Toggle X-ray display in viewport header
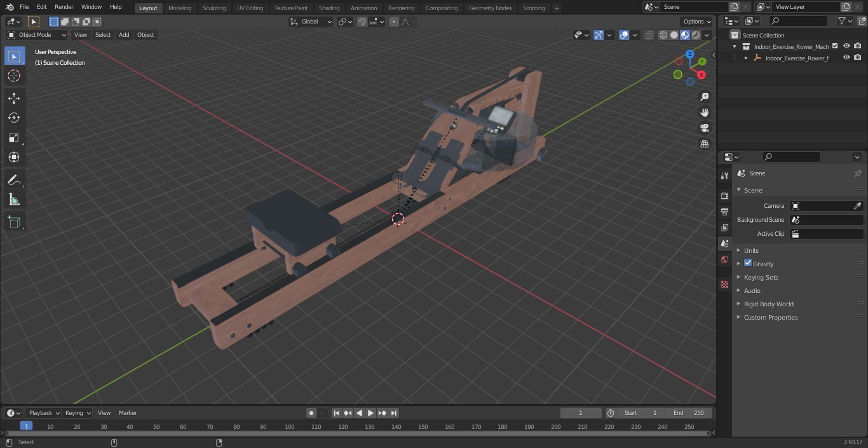Screen dimensions: 868x448 point(649,35)
